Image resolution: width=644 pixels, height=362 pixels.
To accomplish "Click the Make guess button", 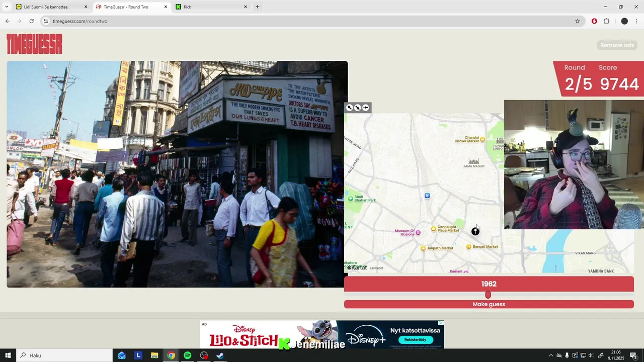I will pos(489,304).
